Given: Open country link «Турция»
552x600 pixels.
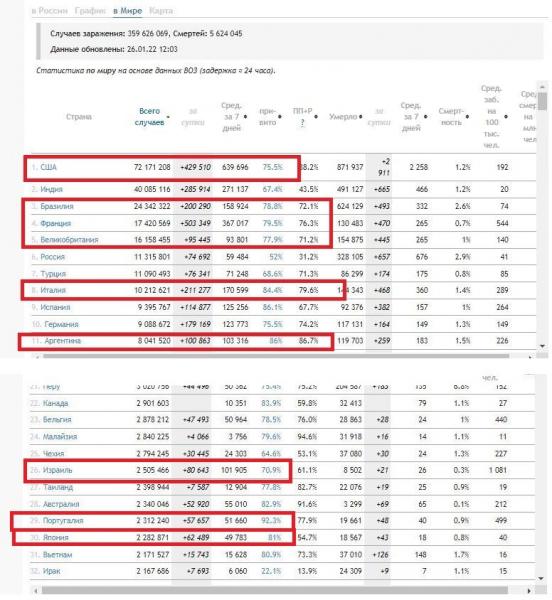Looking at the screenshot, I should click(x=53, y=274).
